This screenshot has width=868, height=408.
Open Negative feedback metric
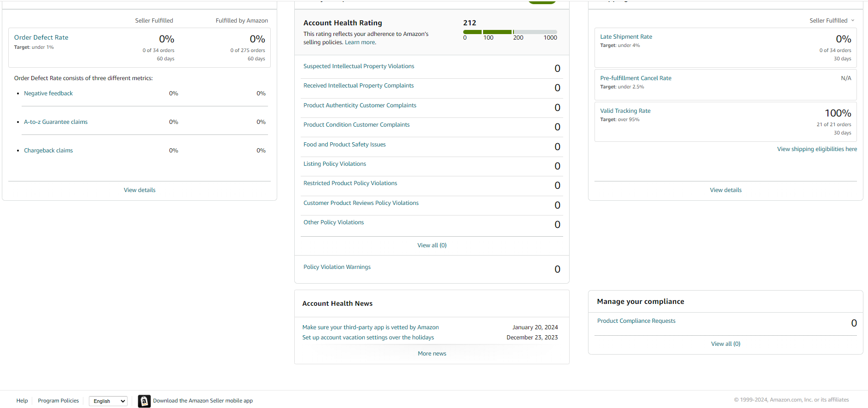click(48, 93)
